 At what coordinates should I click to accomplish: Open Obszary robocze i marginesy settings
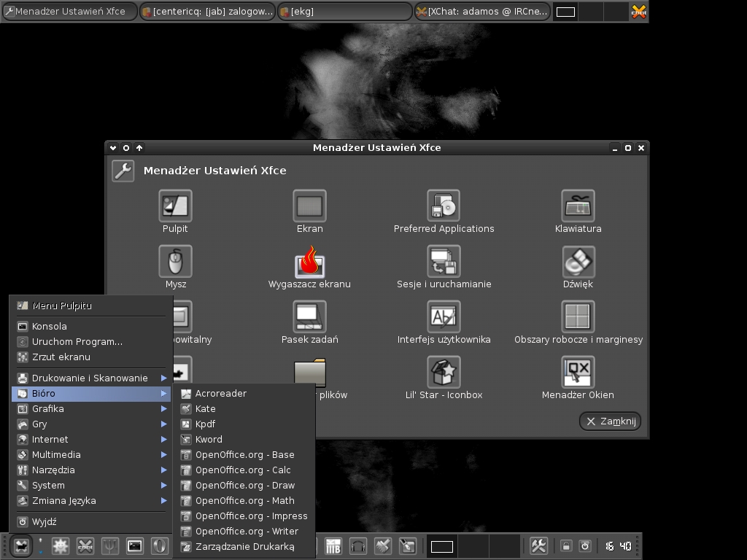coord(578,317)
